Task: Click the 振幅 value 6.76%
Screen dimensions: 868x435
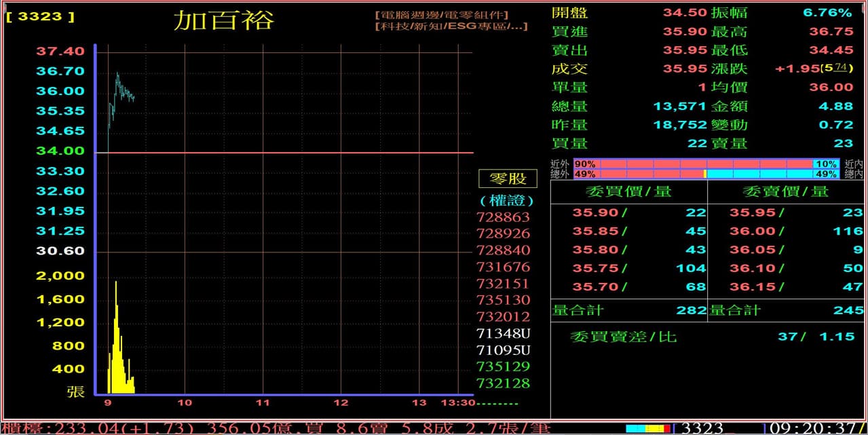Action: tap(827, 13)
